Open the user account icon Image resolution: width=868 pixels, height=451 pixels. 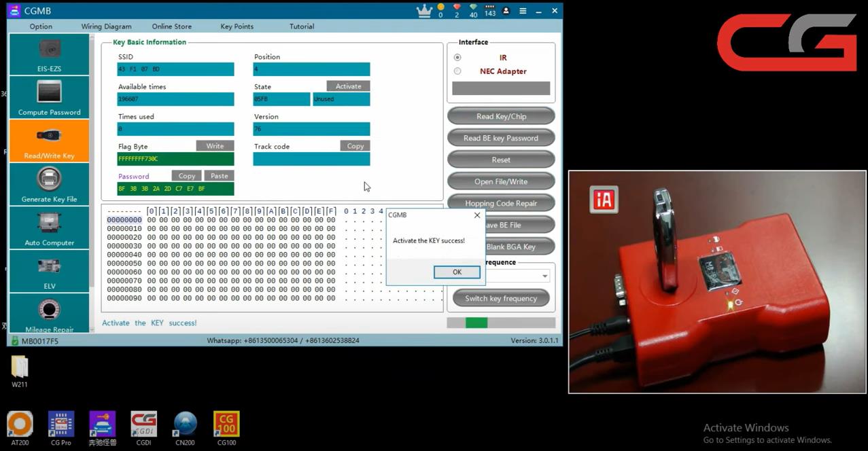pyautogui.click(x=506, y=11)
